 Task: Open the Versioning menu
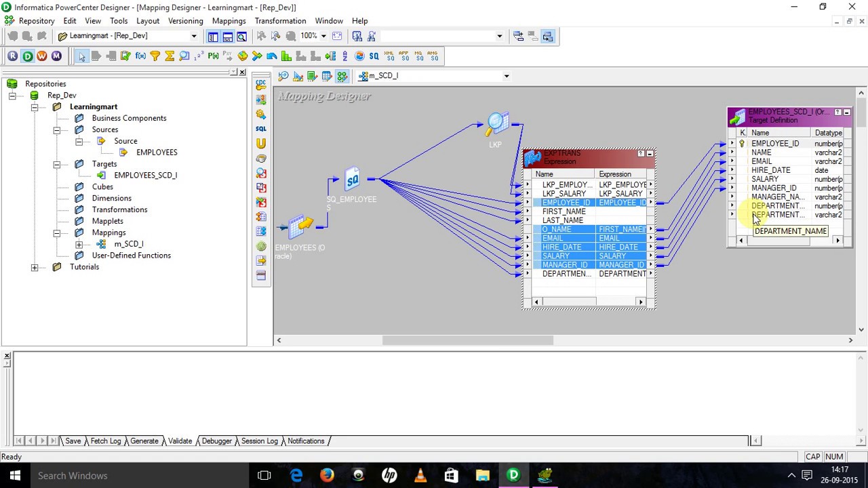[x=185, y=21]
